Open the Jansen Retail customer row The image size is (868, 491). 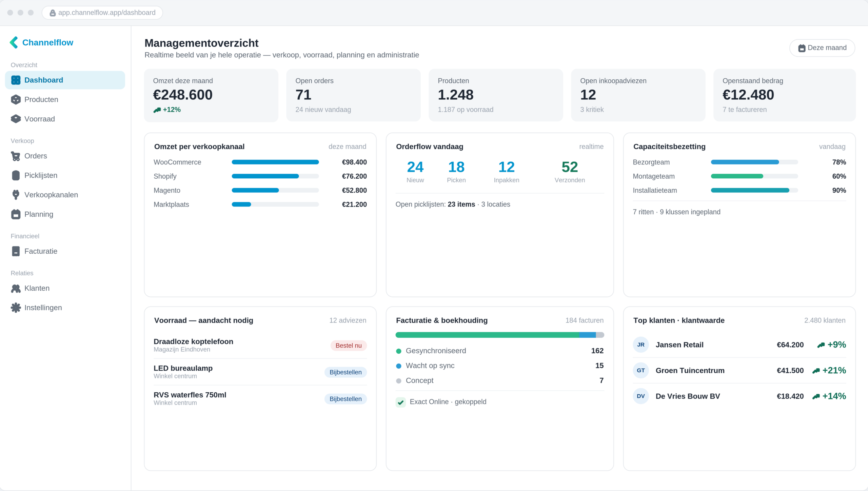(739, 345)
